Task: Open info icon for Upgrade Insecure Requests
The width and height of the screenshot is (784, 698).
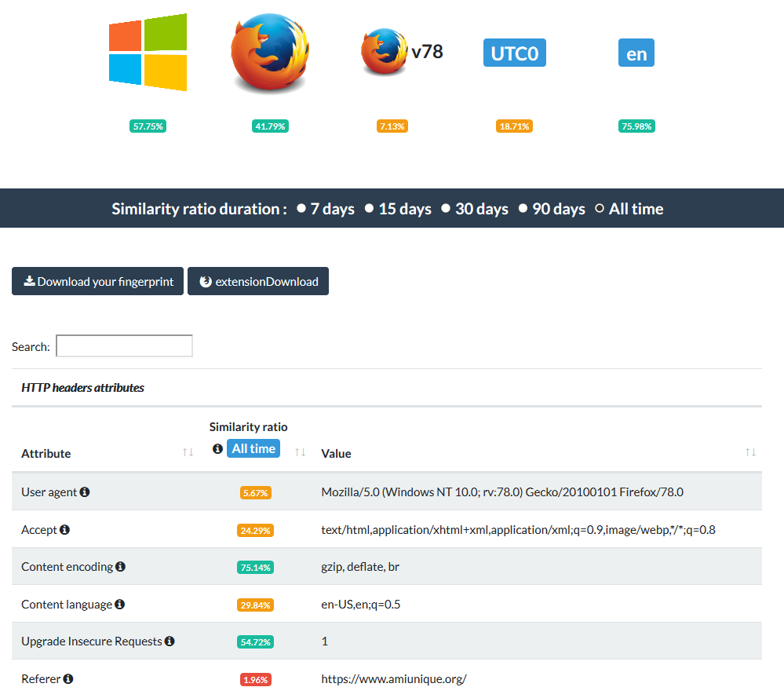Action: [x=170, y=641]
